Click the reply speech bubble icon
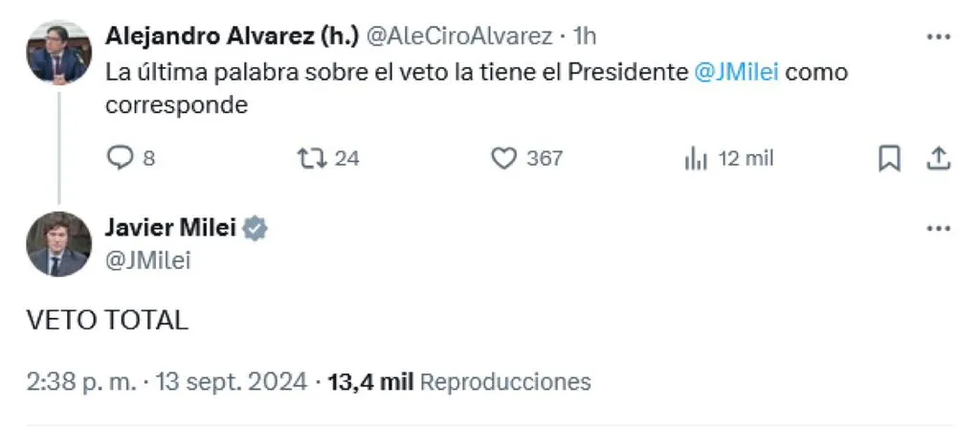Viewport: 980px width, 431px height. click(x=120, y=158)
